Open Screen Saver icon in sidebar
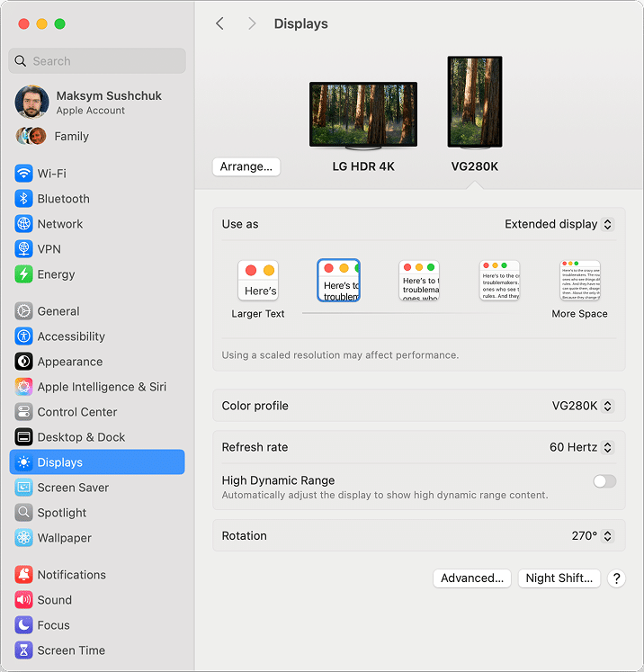644x672 pixels. pos(23,488)
